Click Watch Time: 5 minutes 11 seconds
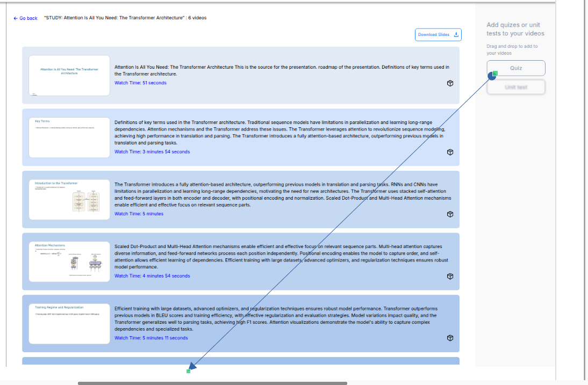Image resolution: width=588 pixels, height=385 pixels. coord(151,338)
